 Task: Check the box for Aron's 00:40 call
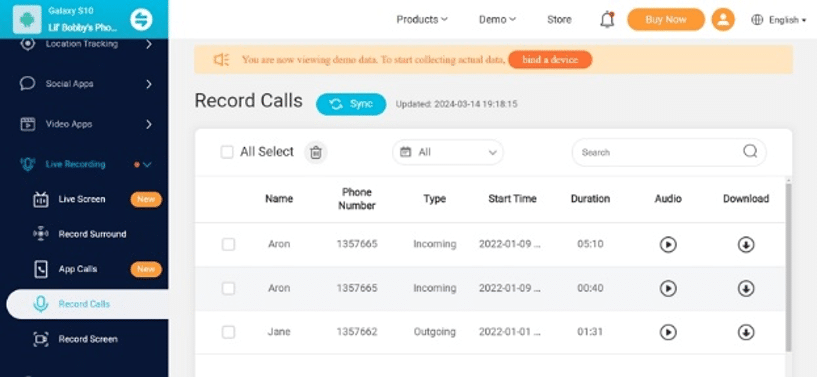(228, 288)
